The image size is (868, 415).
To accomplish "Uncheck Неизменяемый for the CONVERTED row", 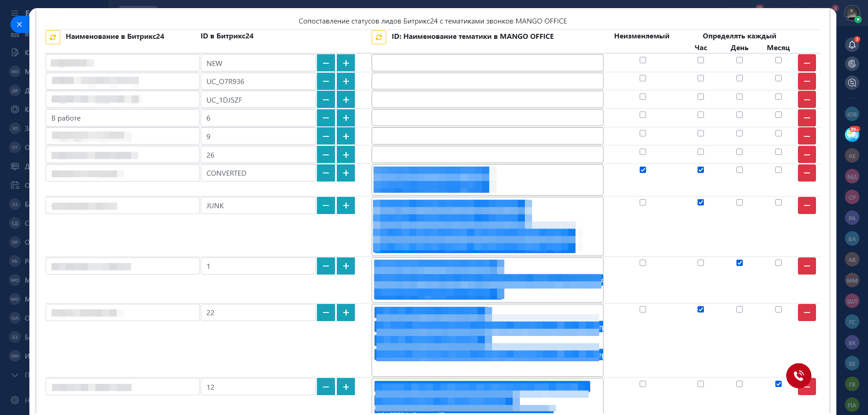I will 643,170.
